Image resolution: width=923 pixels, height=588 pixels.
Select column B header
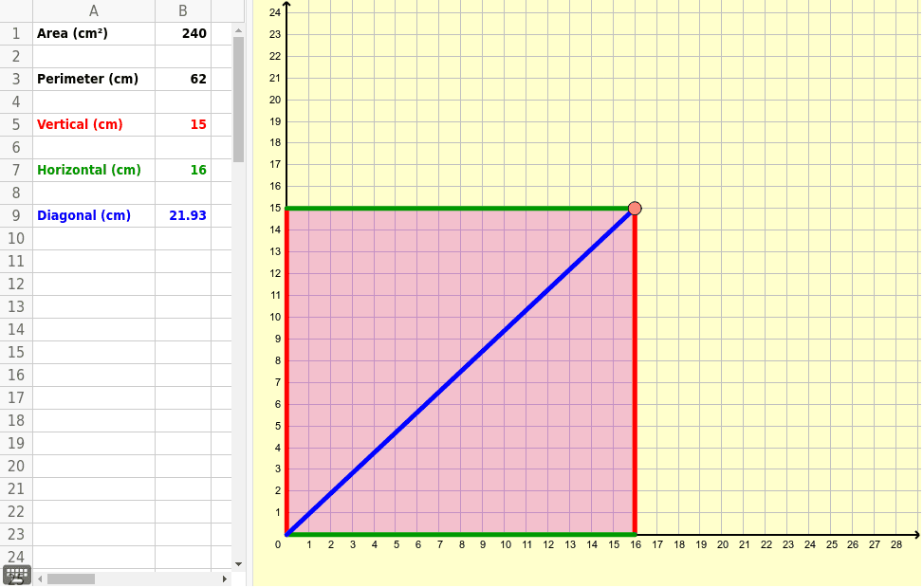point(183,10)
